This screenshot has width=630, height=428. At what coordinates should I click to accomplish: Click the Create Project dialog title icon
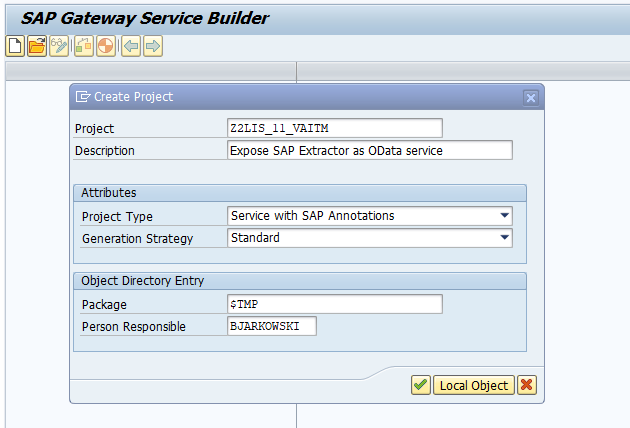[83, 97]
